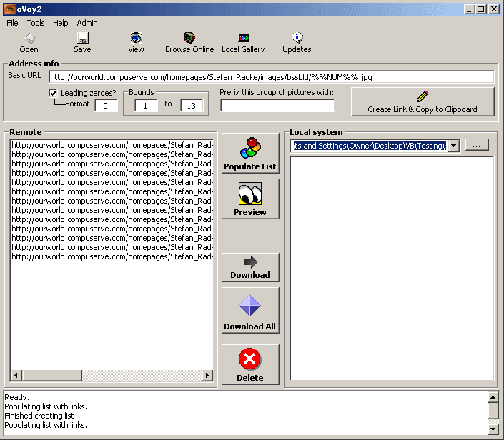Open the Local Gallery icon
The width and height of the screenshot is (504, 440).
pyautogui.click(x=243, y=42)
